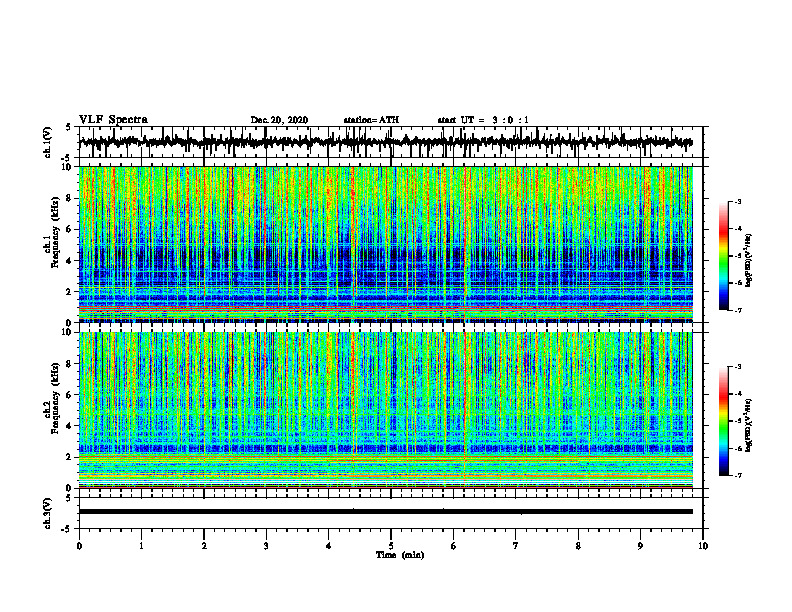Click the log(PSD) label of ch.2 color bar
Image resolution: width=792 pixels, height=612 pixels.
[x=749, y=426]
